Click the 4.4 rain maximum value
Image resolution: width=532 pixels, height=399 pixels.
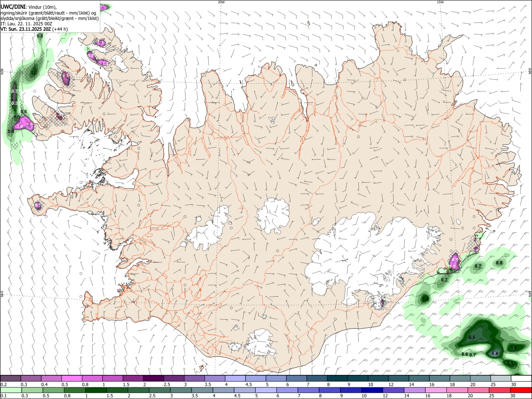(x=495, y=353)
